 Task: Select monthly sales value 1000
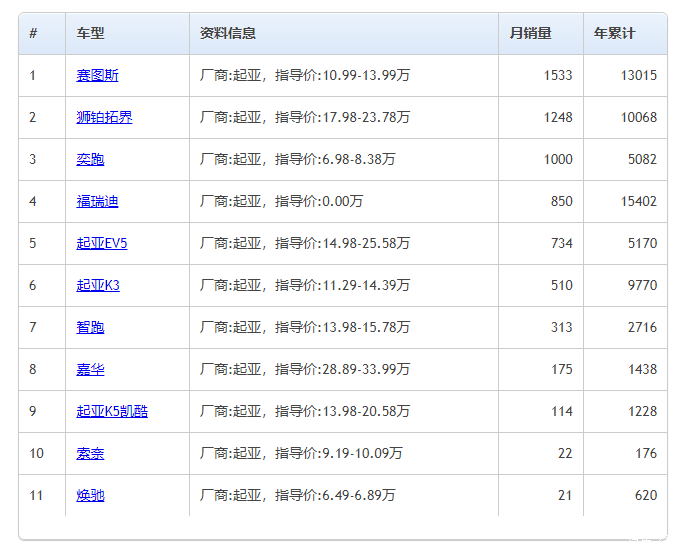coord(558,159)
